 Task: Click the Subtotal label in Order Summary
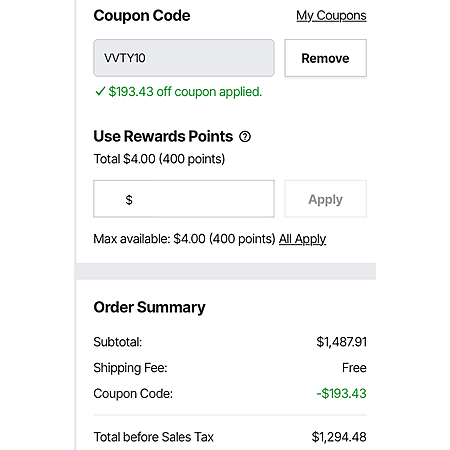point(118,342)
